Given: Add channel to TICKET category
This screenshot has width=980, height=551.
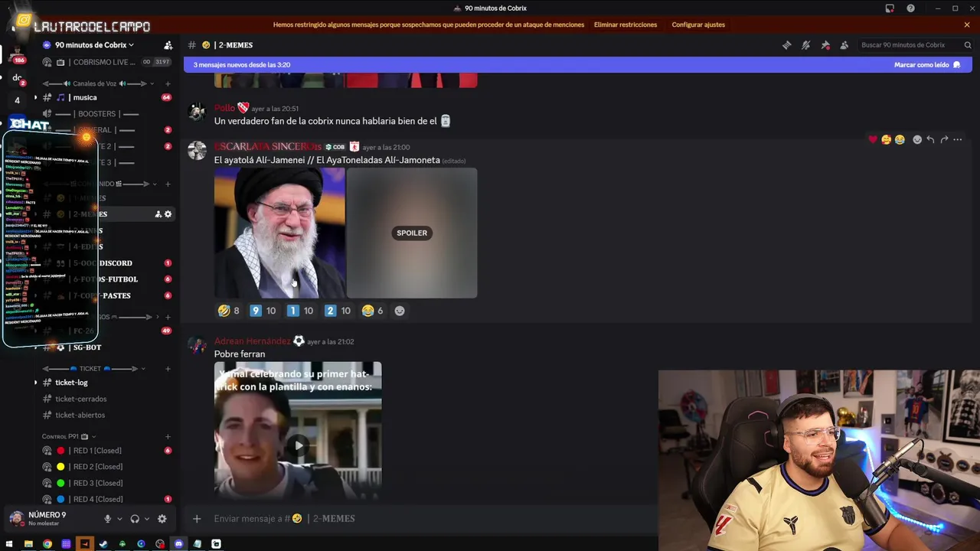Looking at the screenshot, I should 168,369.
